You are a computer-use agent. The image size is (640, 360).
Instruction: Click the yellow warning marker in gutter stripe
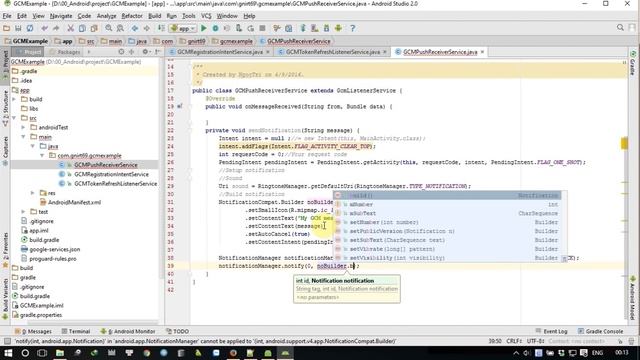click(x=624, y=143)
